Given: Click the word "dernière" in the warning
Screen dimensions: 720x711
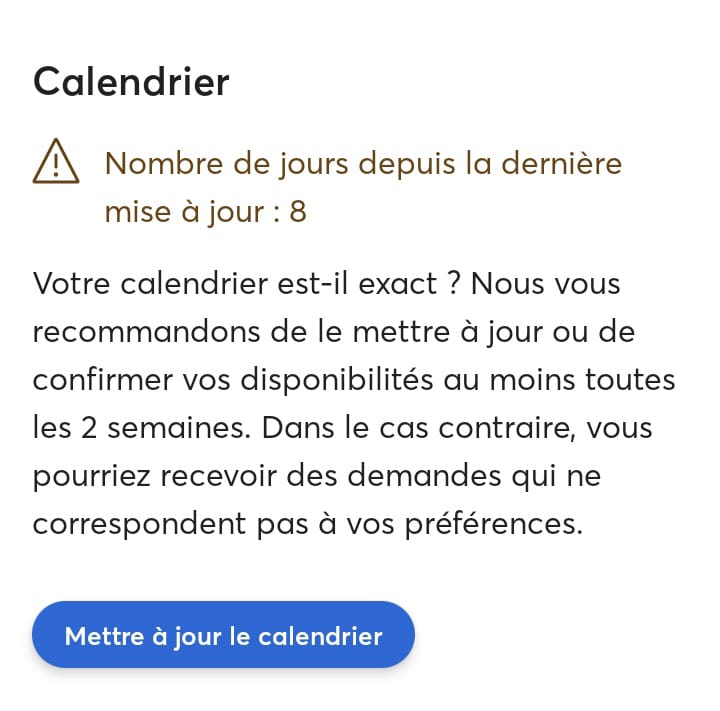Looking at the screenshot, I should click(x=562, y=164).
